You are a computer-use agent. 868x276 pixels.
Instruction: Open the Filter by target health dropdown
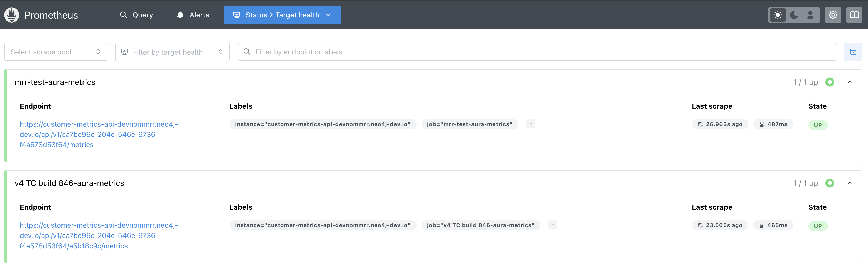(173, 52)
